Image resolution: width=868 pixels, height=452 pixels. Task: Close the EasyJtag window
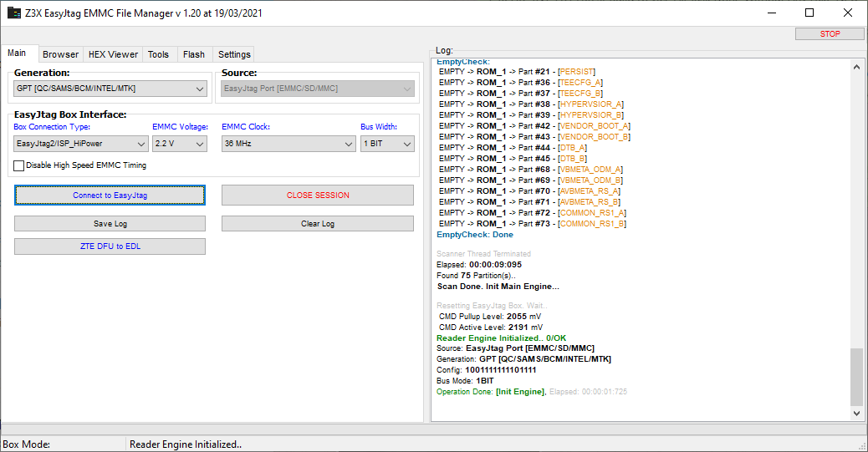coord(848,13)
